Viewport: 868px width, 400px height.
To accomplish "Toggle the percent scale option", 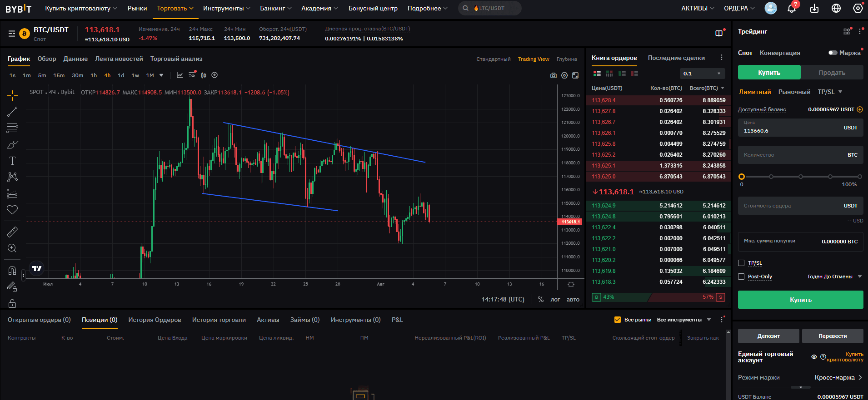I will (x=541, y=300).
